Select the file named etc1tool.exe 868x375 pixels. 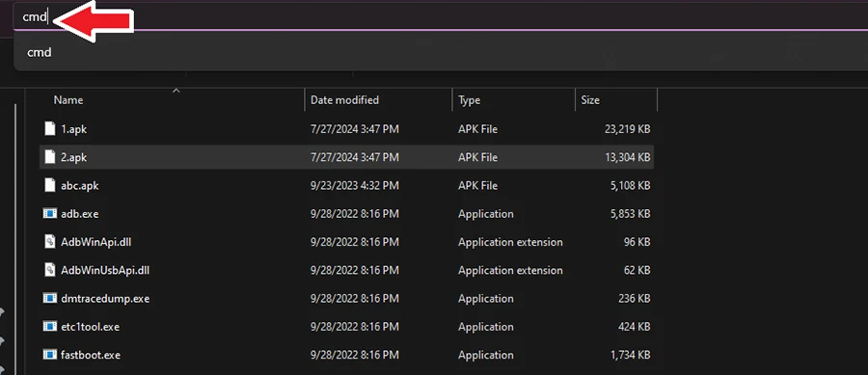91,327
